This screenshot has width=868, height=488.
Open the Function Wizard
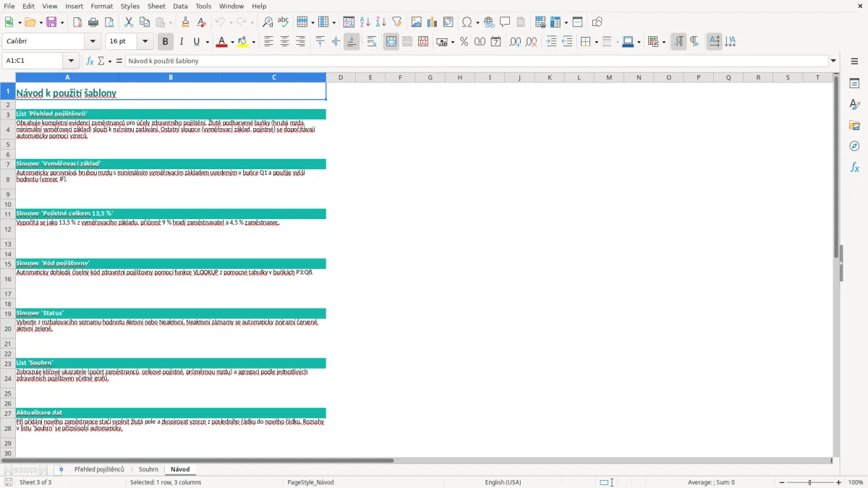[90, 61]
